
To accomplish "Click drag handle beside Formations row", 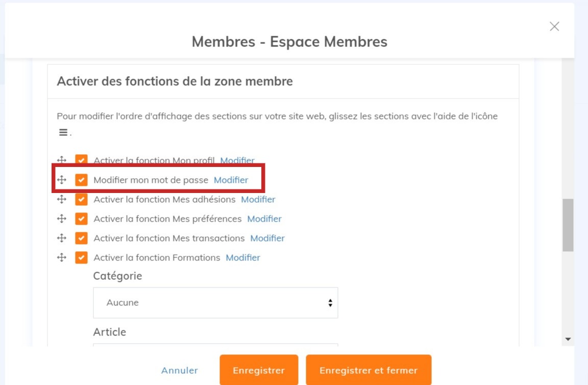I will tap(62, 257).
